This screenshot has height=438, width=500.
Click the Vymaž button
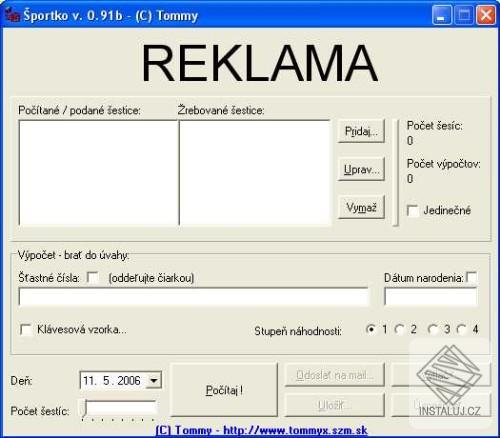tap(361, 207)
